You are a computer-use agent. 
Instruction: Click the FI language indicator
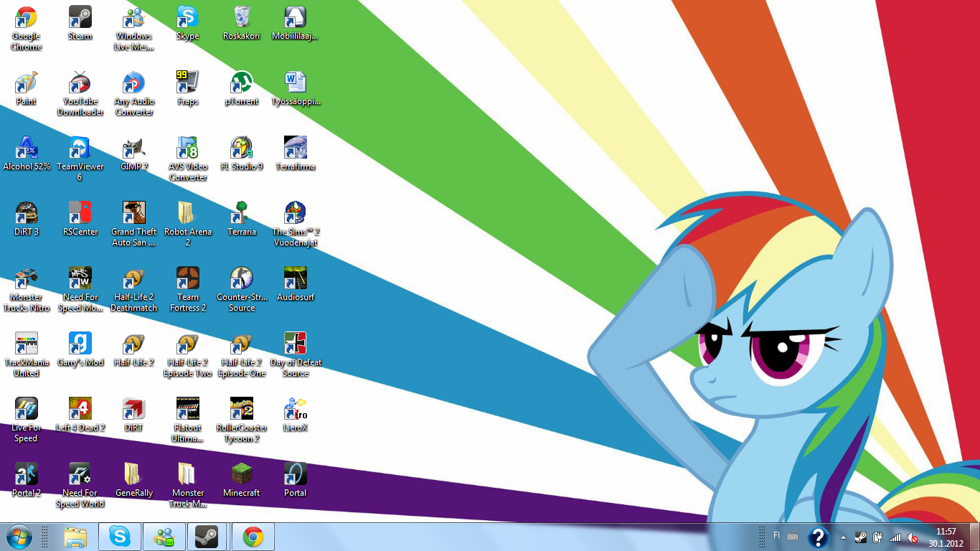point(777,535)
